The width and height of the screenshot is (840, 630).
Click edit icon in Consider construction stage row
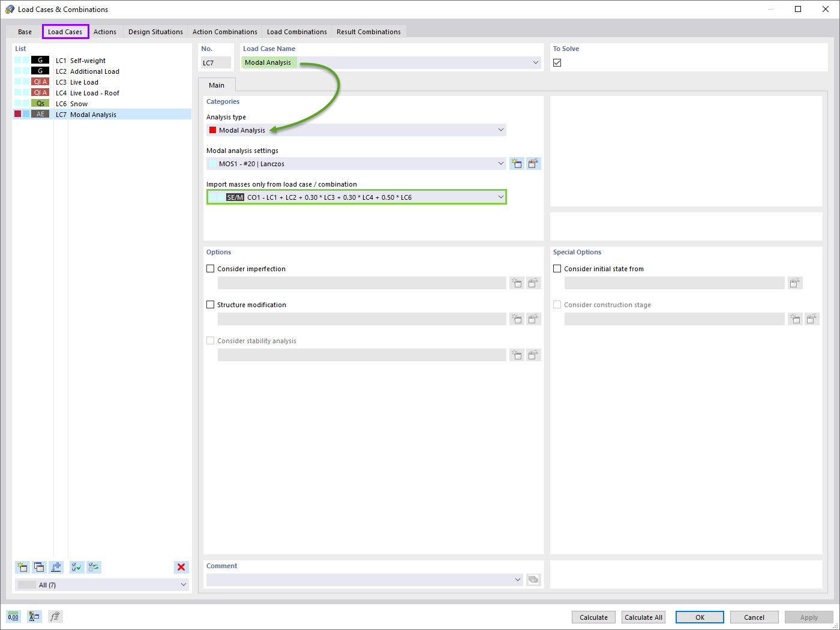tap(812, 319)
